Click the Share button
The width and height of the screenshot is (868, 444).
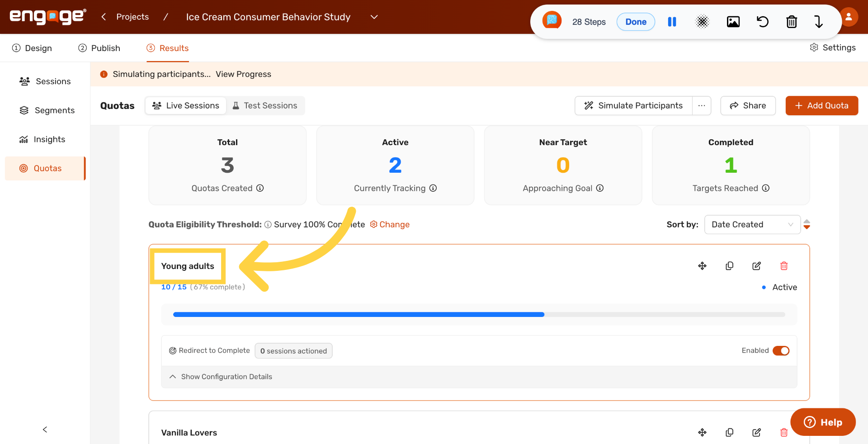click(x=748, y=105)
